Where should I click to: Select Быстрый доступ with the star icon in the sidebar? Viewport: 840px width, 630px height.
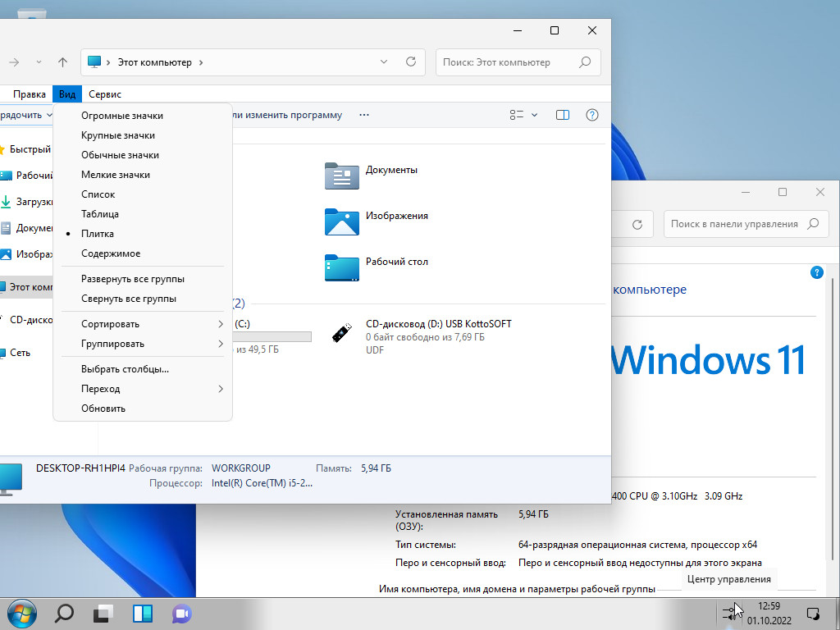(25, 149)
